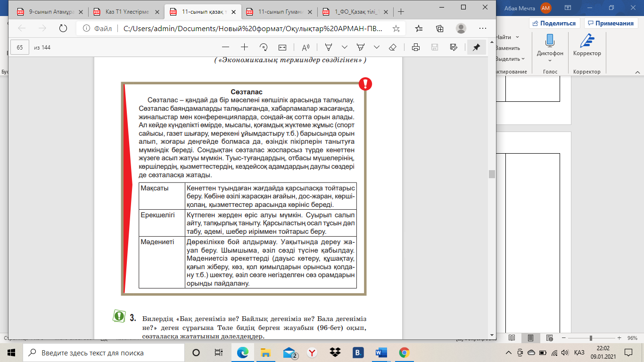This screenshot has width=644, height=362.
Task: Switch Word to Print Layout view
Action: [x=531, y=338]
